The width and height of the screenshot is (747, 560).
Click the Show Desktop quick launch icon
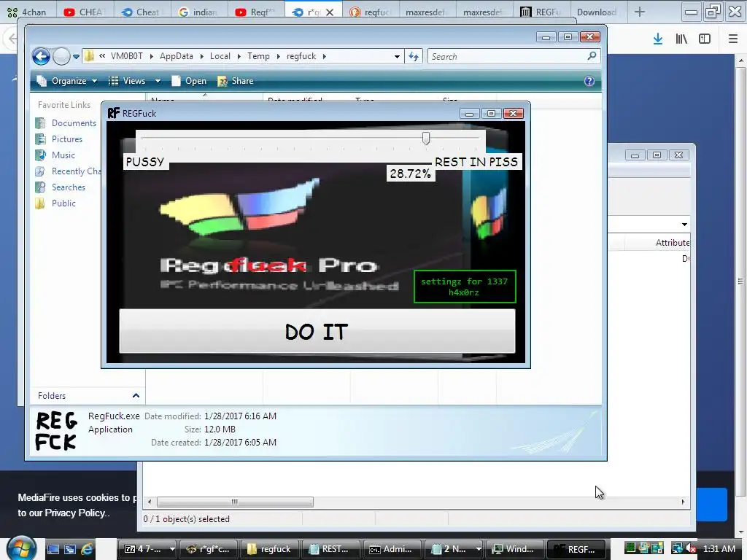[53, 549]
